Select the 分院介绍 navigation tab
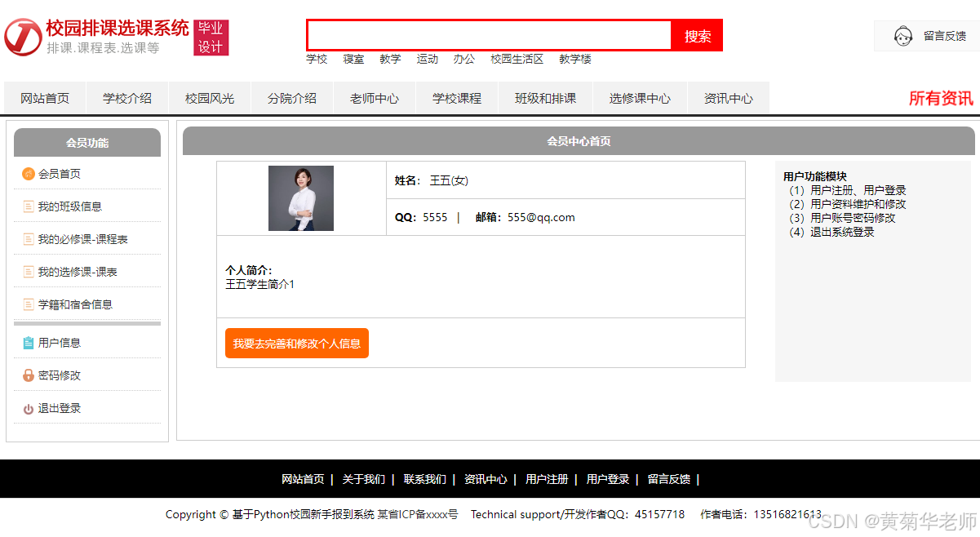Image resolution: width=980 pixels, height=537 pixels. point(292,98)
